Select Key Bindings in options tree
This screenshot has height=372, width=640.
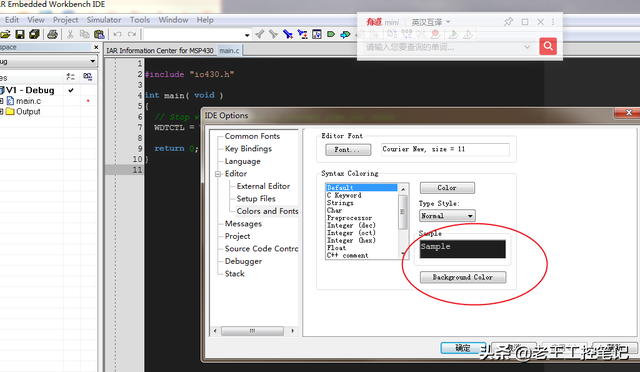click(x=248, y=149)
